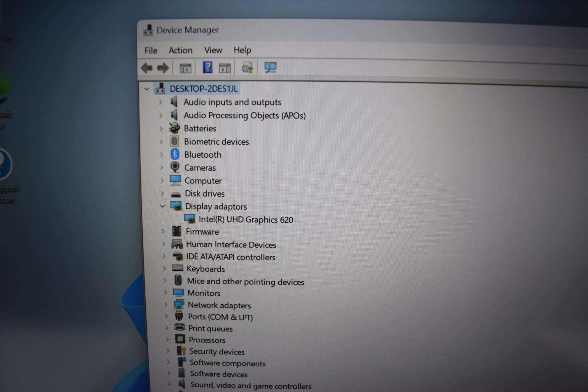The width and height of the screenshot is (588, 392).
Task: Select the Biometric devices label
Action: click(x=217, y=142)
